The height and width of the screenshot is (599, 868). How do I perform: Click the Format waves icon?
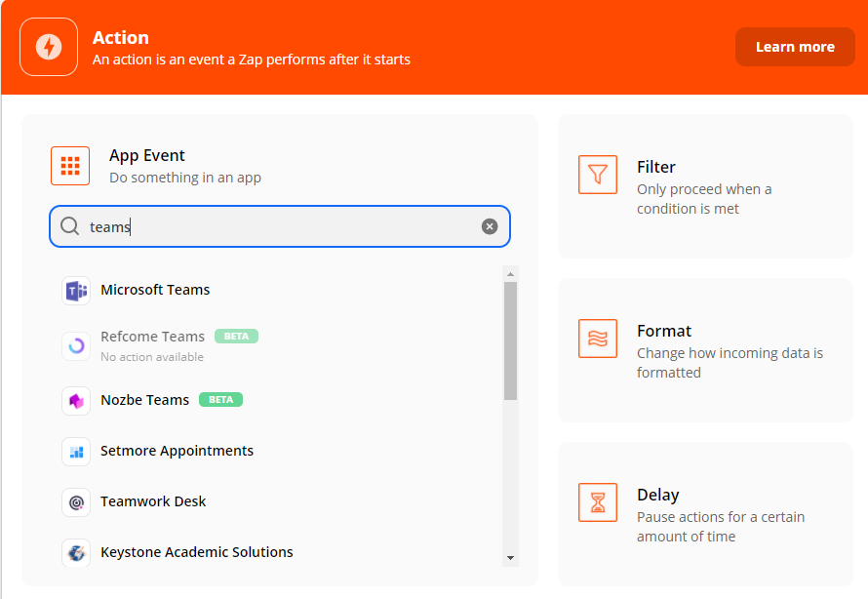click(598, 339)
